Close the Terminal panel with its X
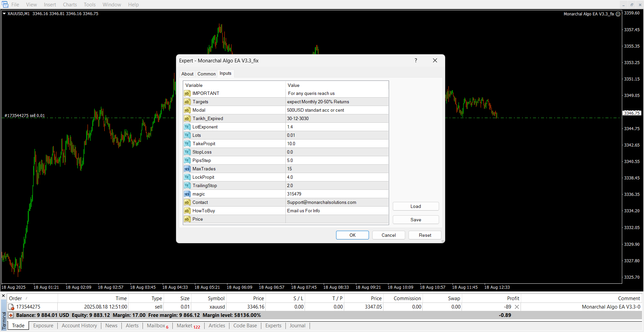The width and height of the screenshot is (644, 332). pyautogui.click(x=3, y=296)
